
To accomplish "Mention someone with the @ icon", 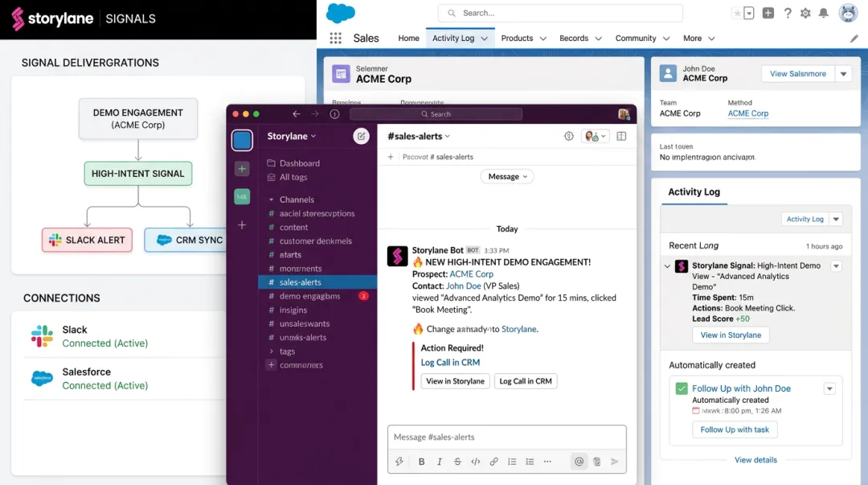I will coord(579,461).
